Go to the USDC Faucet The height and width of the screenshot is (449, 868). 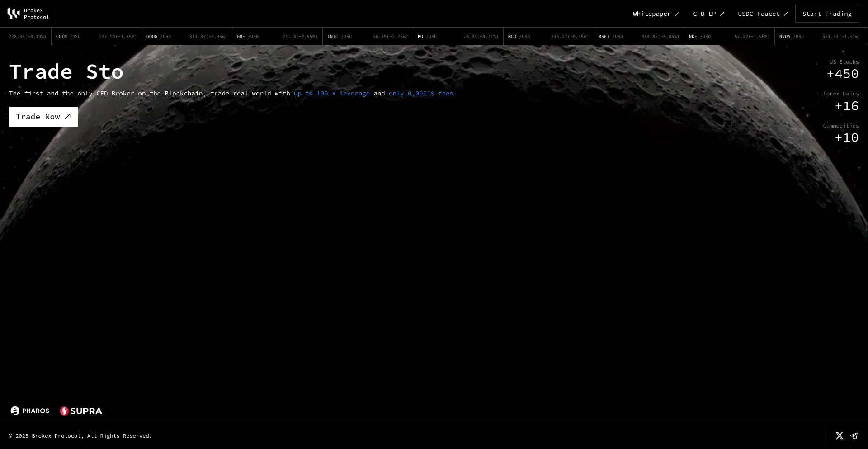pyautogui.click(x=759, y=14)
